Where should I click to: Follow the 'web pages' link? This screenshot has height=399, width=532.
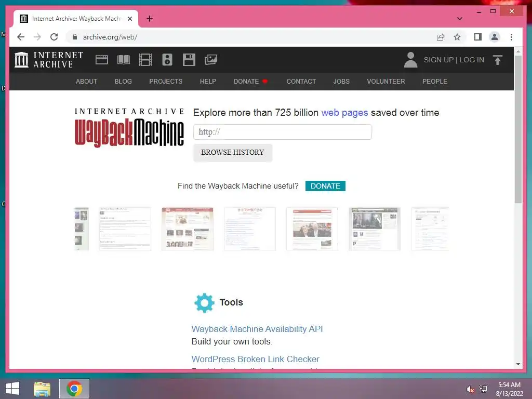click(x=344, y=113)
